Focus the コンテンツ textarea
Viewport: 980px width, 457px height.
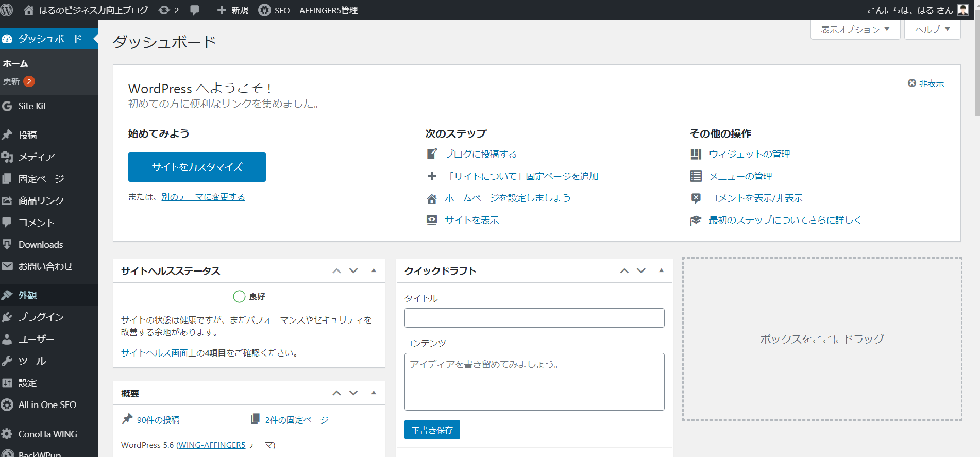(534, 382)
